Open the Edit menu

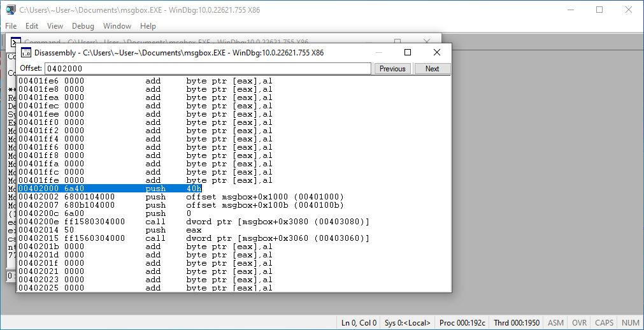point(32,26)
